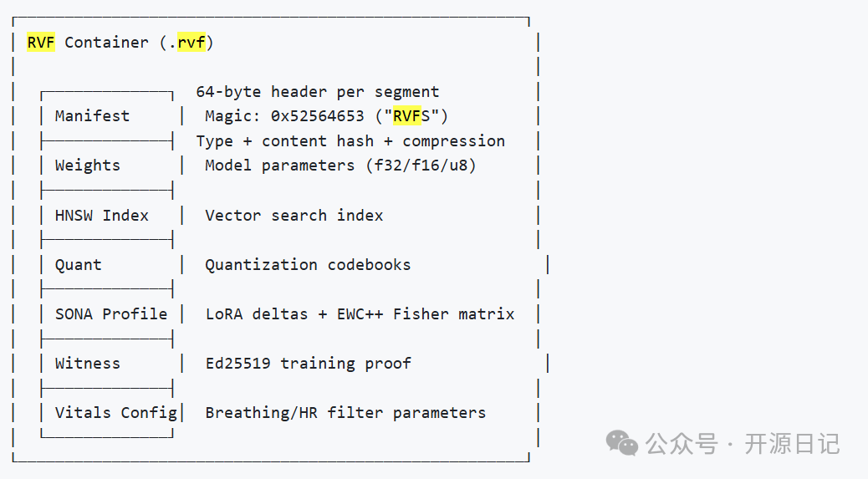Image resolution: width=868 pixels, height=479 pixels.
Task: Click the "Model parameters (f32/f16/u8)" description
Action: [x=340, y=166]
